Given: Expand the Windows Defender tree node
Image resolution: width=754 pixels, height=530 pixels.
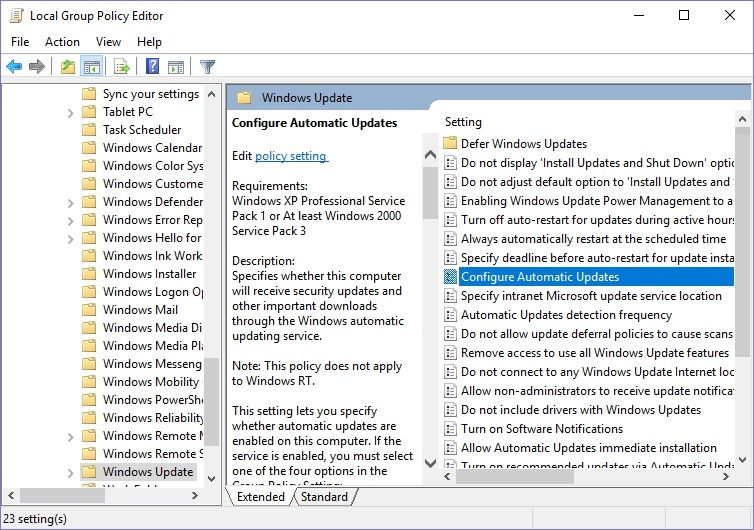Looking at the screenshot, I should coord(71,203).
